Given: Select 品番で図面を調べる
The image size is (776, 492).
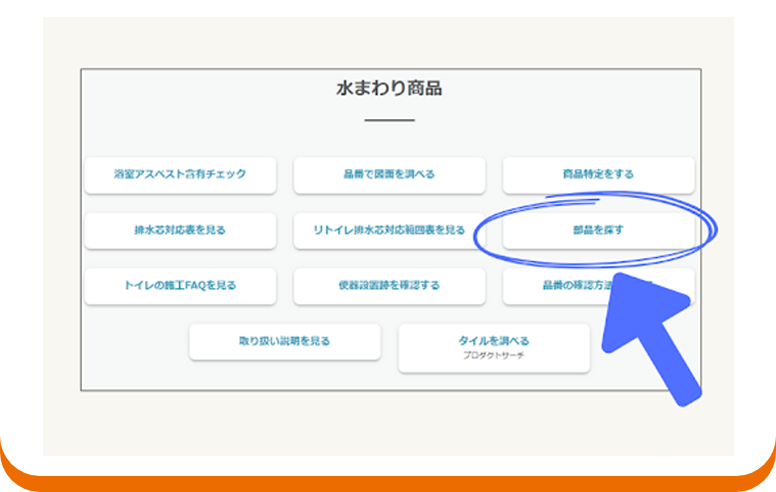Looking at the screenshot, I should coord(389,175).
